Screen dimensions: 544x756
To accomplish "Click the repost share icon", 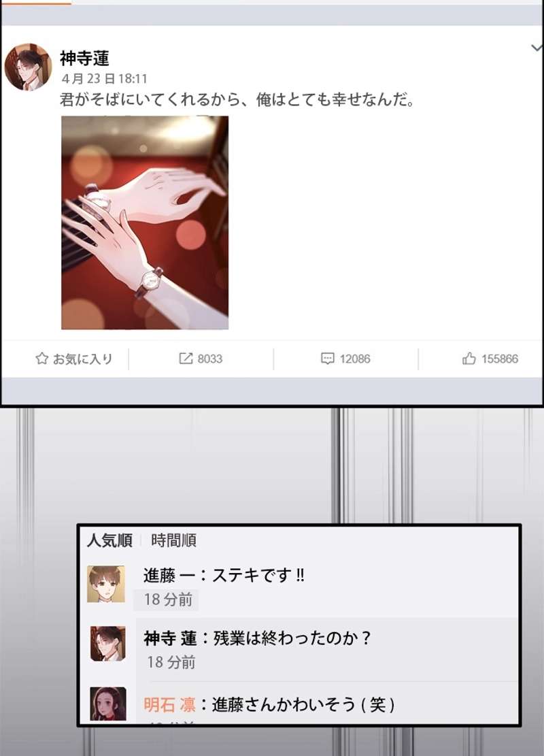I will click(x=186, y=358).
